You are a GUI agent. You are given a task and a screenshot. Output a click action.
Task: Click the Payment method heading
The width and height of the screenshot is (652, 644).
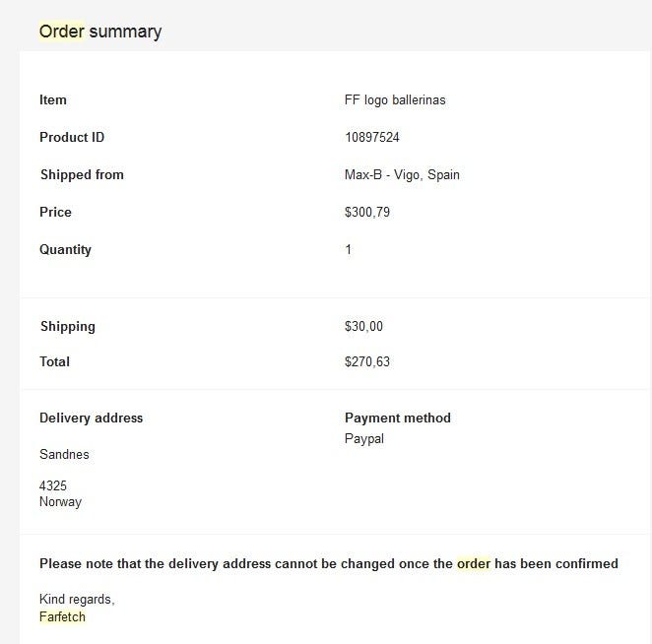coord(398,419)
